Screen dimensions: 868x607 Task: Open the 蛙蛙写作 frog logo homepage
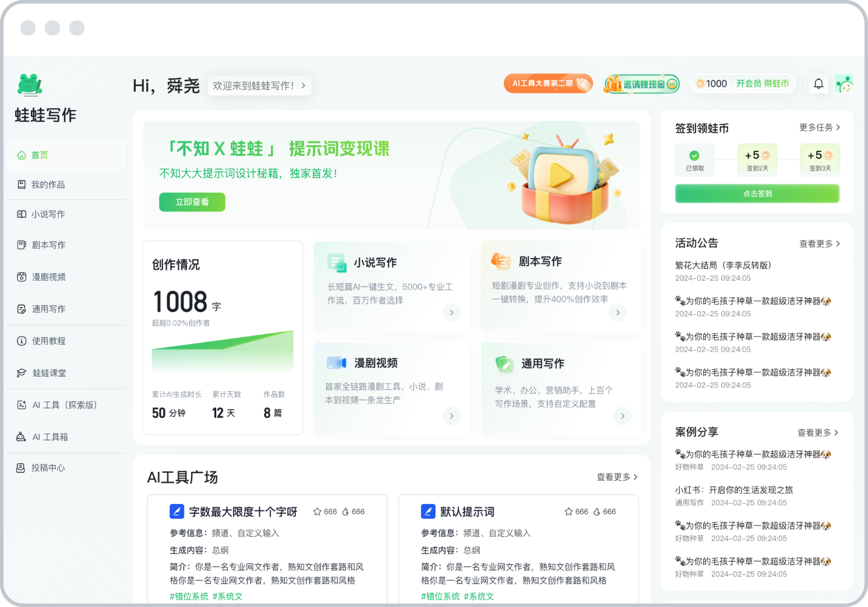[30, 84]
